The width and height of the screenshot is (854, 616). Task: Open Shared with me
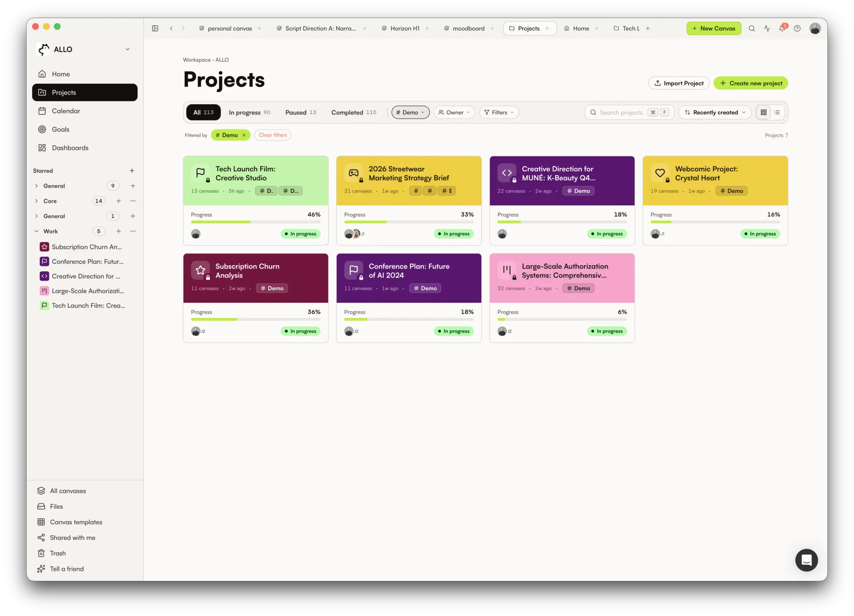point(85,537)
